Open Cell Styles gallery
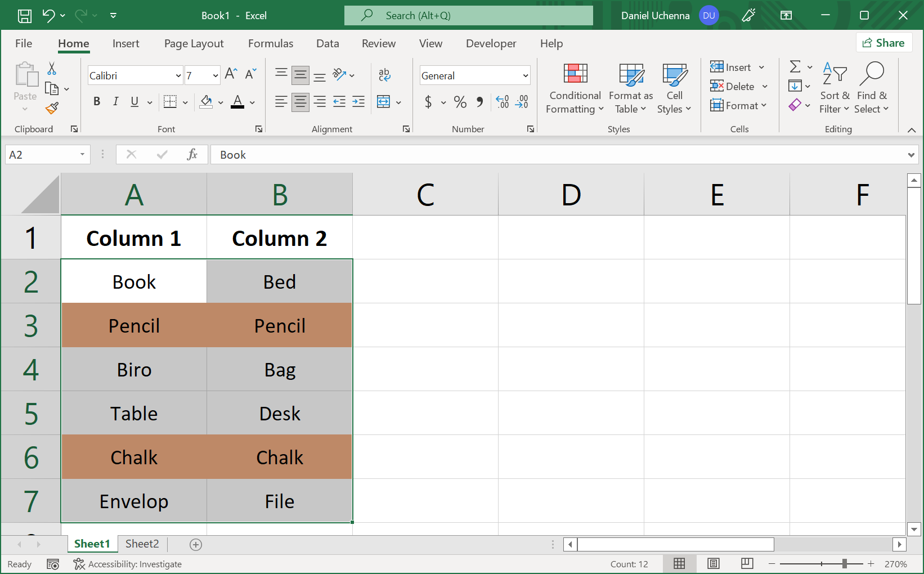924x574 pixels. (674, 88)
